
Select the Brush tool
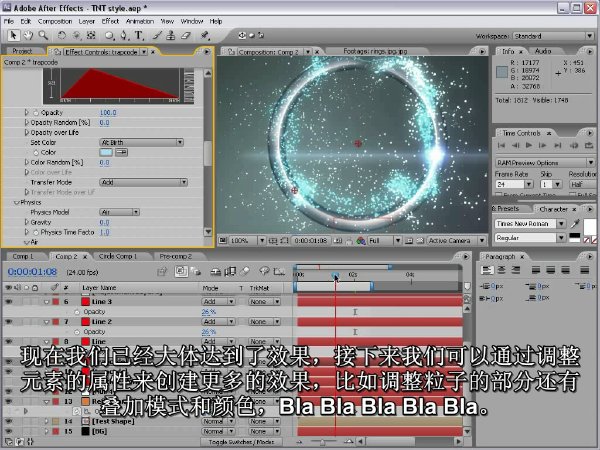pyautogui.click(x=157, y=36)
